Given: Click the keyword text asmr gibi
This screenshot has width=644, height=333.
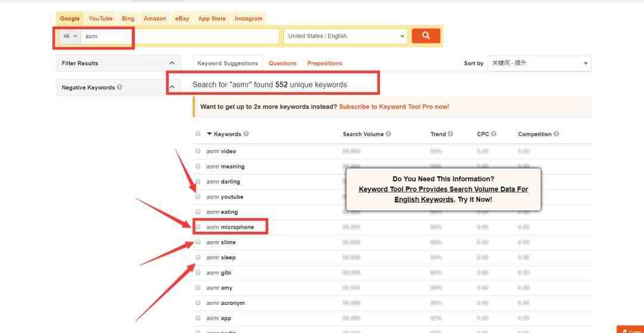Looking at the screenshot, I should [x=218, y=273].
